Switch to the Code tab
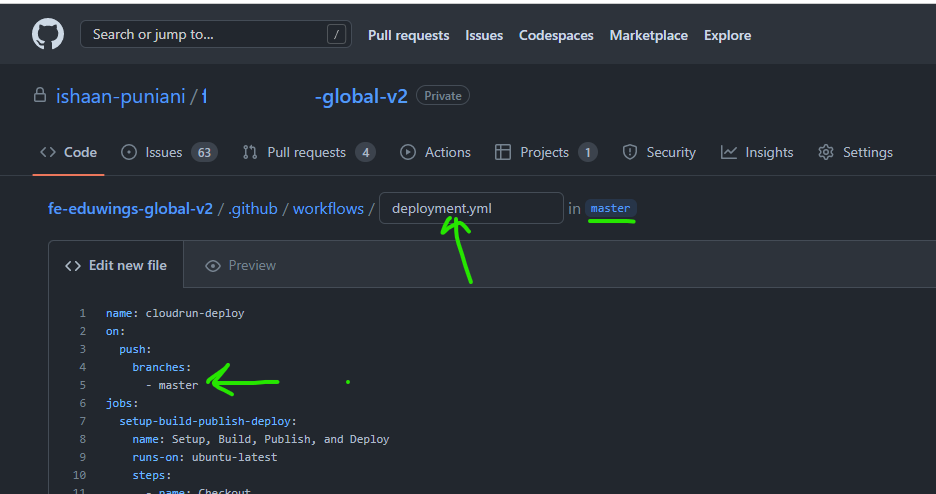Screen dimensions: 936x494 pos(68,152)
